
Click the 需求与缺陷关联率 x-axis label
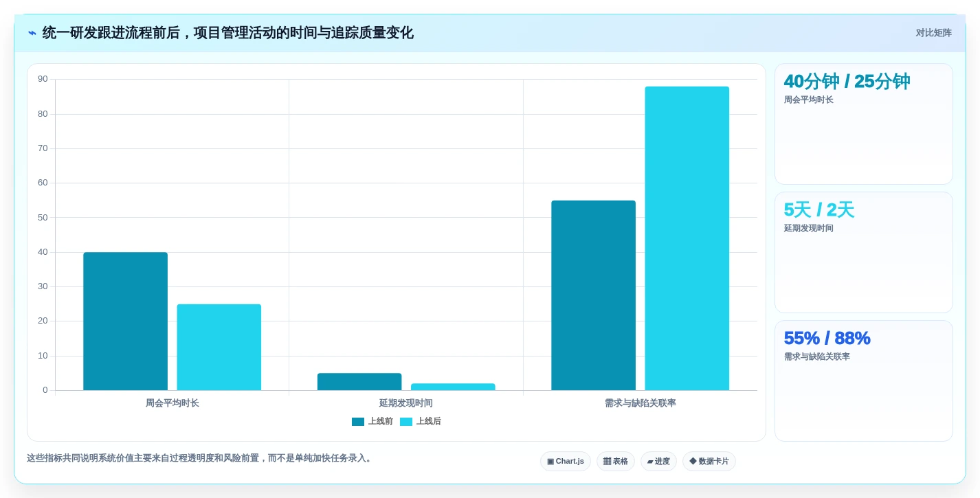641,403
